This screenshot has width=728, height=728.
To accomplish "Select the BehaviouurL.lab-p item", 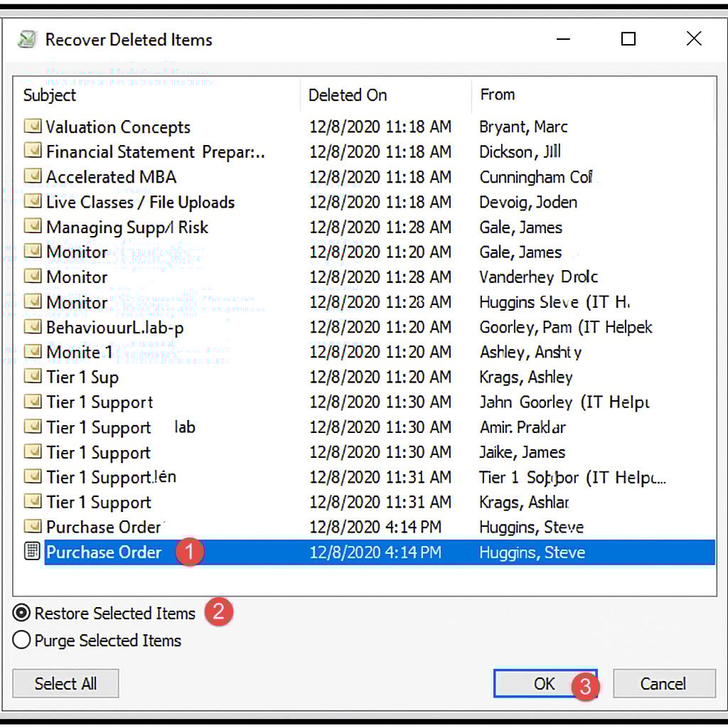I will point(114,327).
